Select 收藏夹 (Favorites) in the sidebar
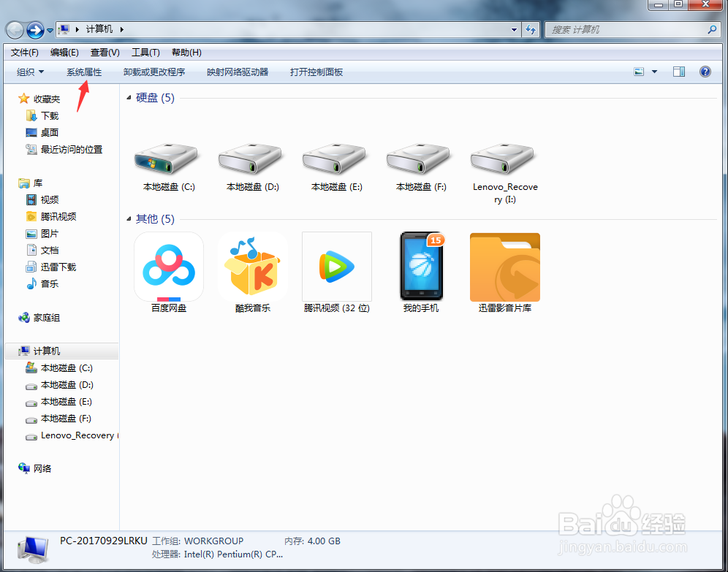 (x=47, y=99)
